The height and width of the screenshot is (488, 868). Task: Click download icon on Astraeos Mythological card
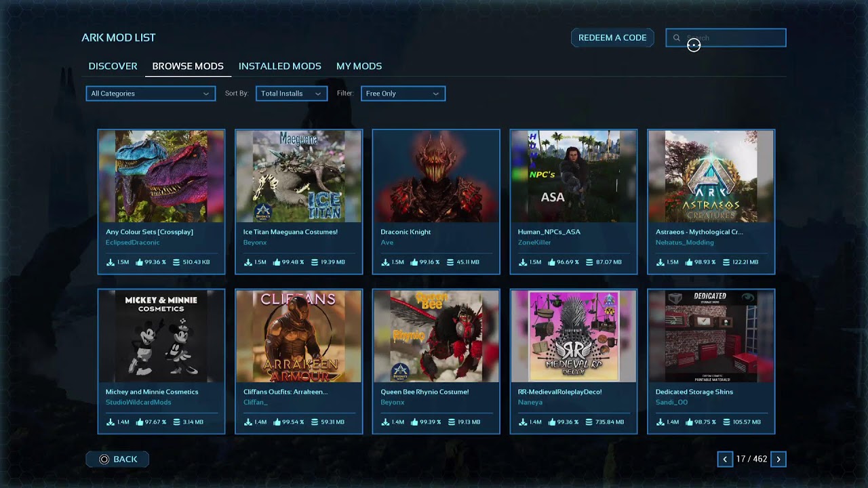[x=660, y=262]
